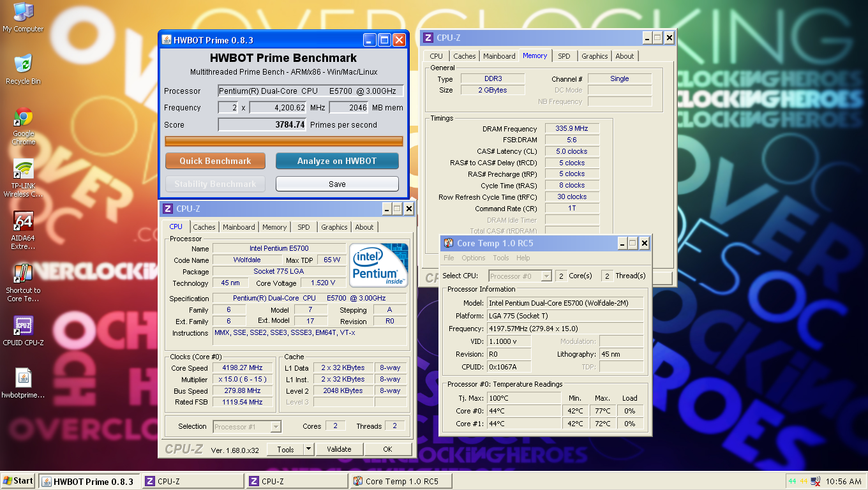The height and width of the screenshot is (490, 868).
Task: Click the Tools button in CPU-Z
Action: 285,449
